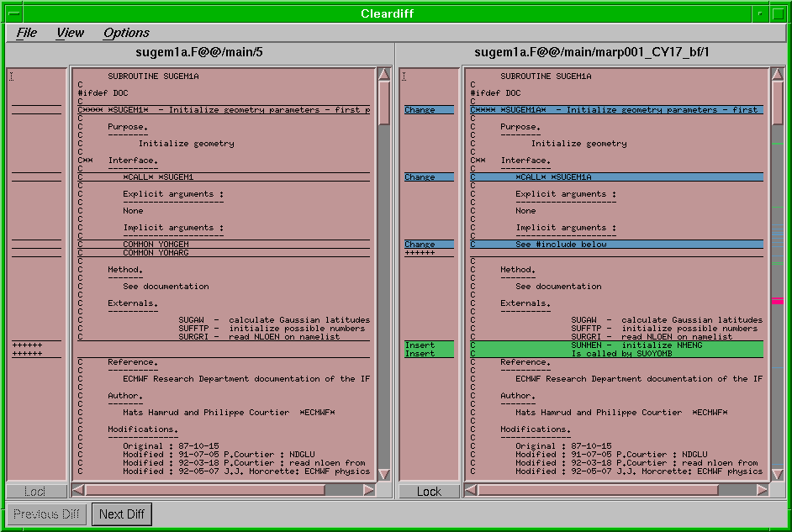This screenshot has width=792, height=532.
Task: Click left pane 'ECMWF Research Department documentation' line
Action: (x=246, y=379)
